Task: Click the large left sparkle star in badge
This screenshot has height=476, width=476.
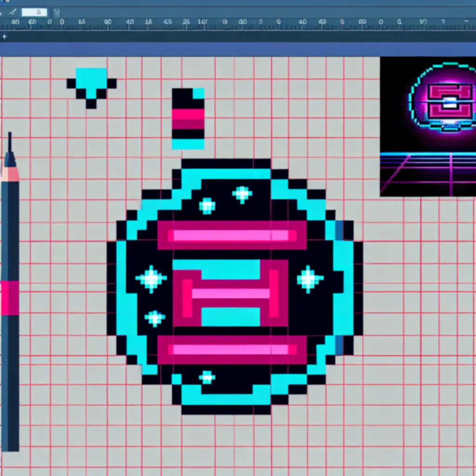Action: click(151, 279)
